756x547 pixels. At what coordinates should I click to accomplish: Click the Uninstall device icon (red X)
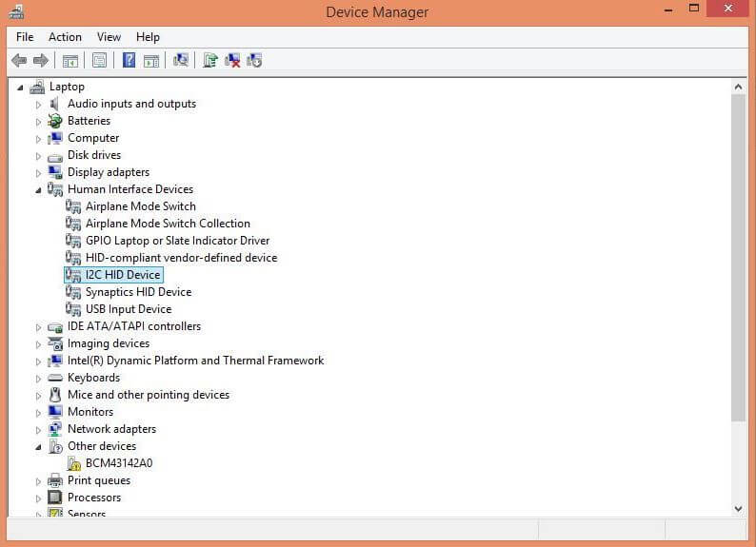232,60
